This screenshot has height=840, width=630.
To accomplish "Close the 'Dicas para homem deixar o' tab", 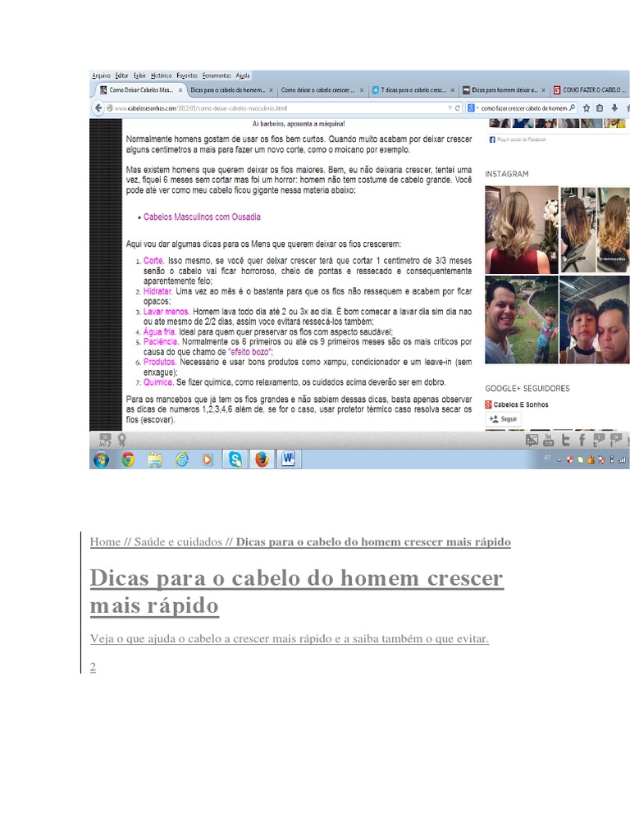I will (543, 90).
